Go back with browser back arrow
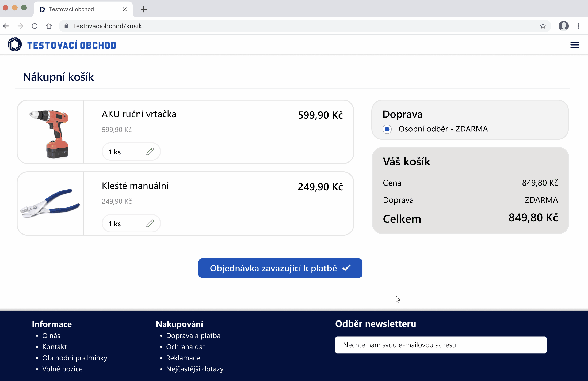Viewport: 588px width, 381px height. (x=6, y=26)
